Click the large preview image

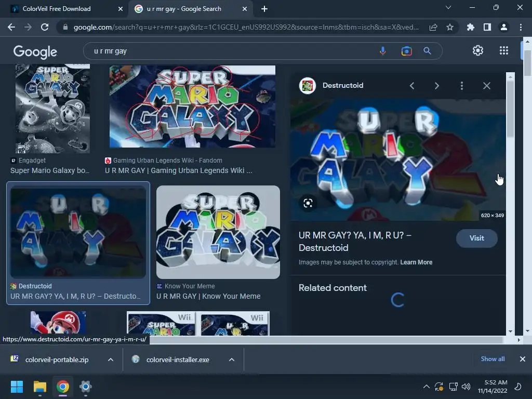[x=397, y=160]
